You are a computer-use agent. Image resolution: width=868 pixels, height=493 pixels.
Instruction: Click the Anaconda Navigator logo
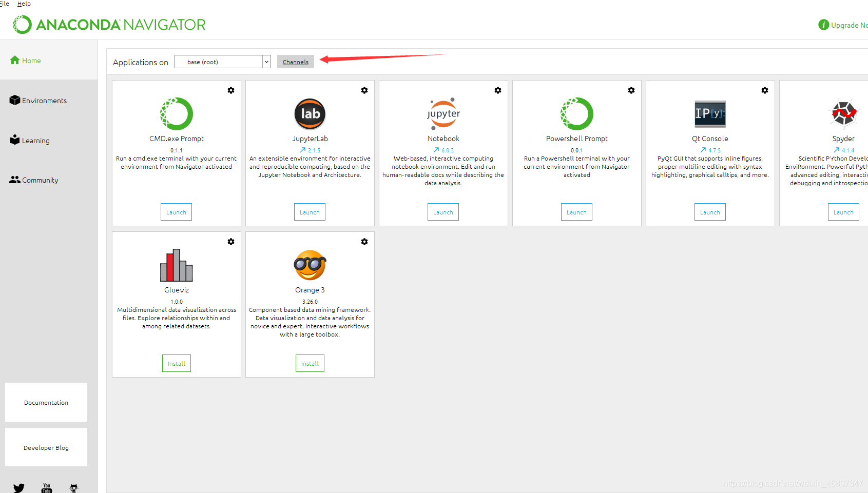[109, 25]
